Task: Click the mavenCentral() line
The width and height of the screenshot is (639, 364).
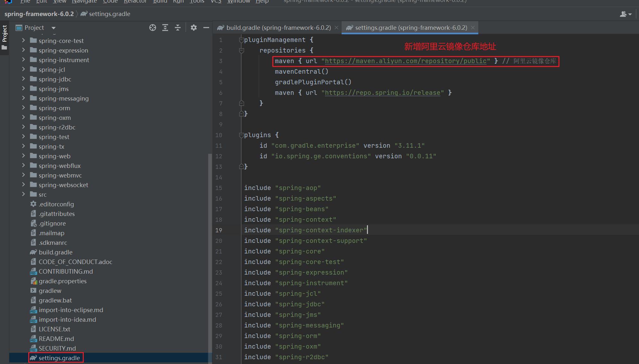Action: (x=302, y=71)
